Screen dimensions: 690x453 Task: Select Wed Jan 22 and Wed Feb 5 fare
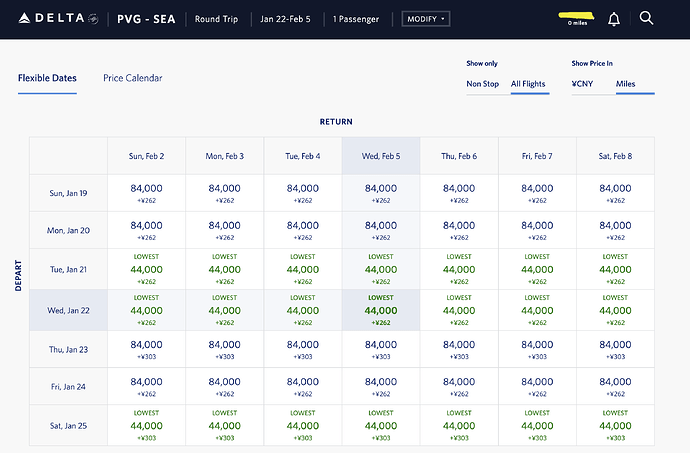pos(381,310)
